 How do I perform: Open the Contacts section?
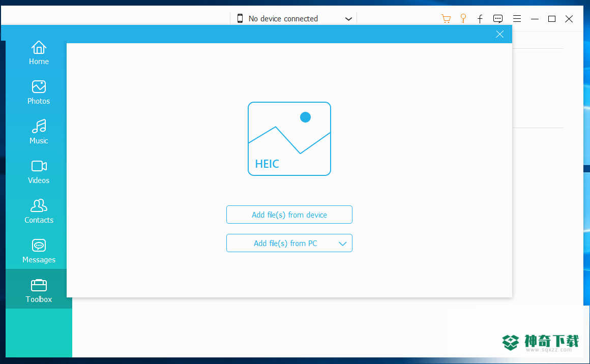pos(39,211)
